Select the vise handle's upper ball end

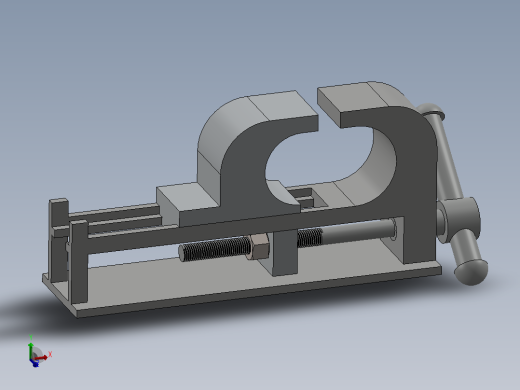(432, 110)
